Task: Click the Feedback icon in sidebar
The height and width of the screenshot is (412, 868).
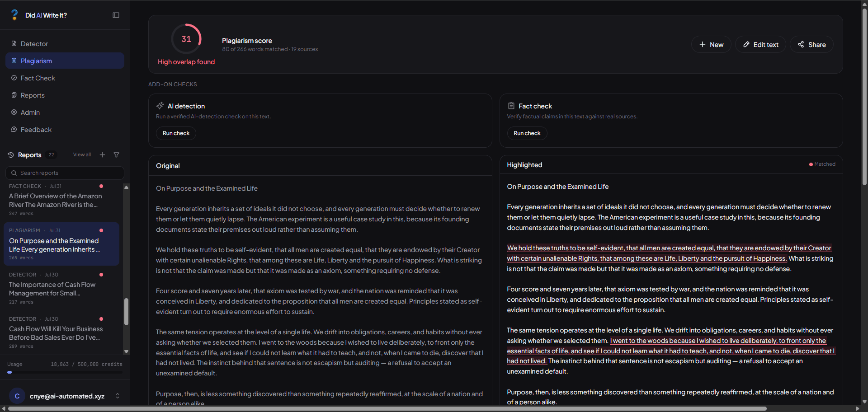Action: (14, 130)
